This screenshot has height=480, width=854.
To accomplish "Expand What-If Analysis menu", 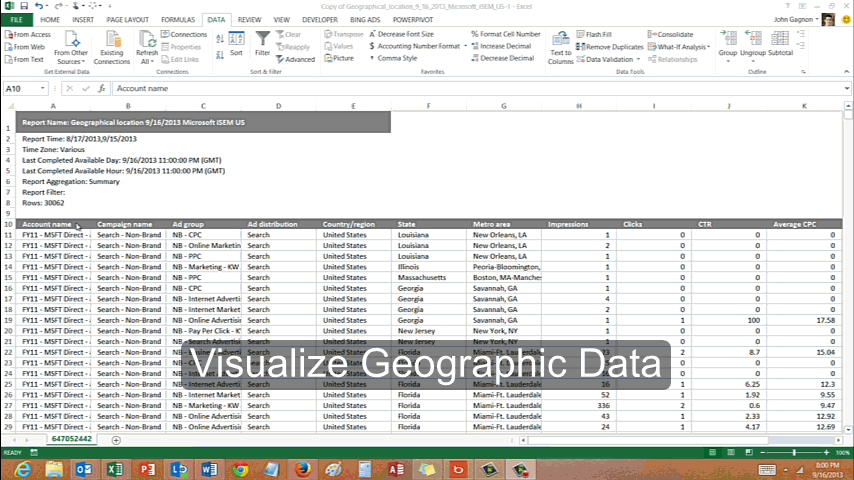I will point(679,47).
